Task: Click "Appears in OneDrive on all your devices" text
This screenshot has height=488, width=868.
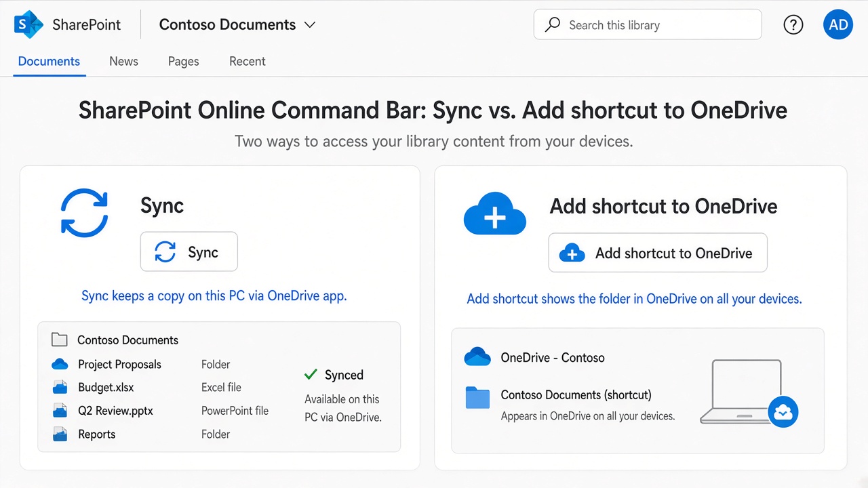Action: point(588,415)
